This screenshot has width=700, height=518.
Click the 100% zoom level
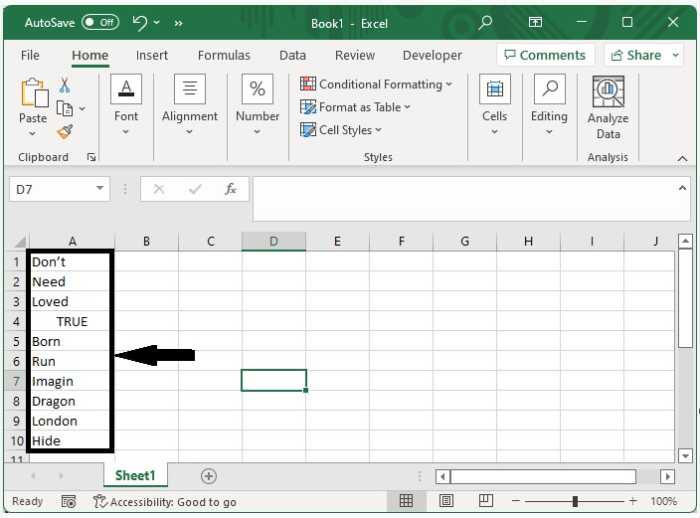(663, 501)
